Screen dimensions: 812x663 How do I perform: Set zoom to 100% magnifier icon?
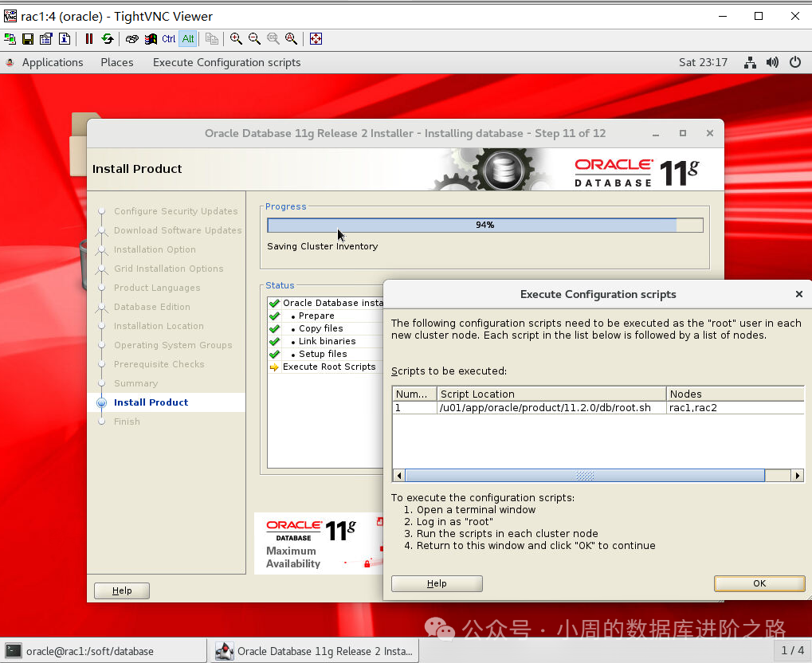click(273, 39)
